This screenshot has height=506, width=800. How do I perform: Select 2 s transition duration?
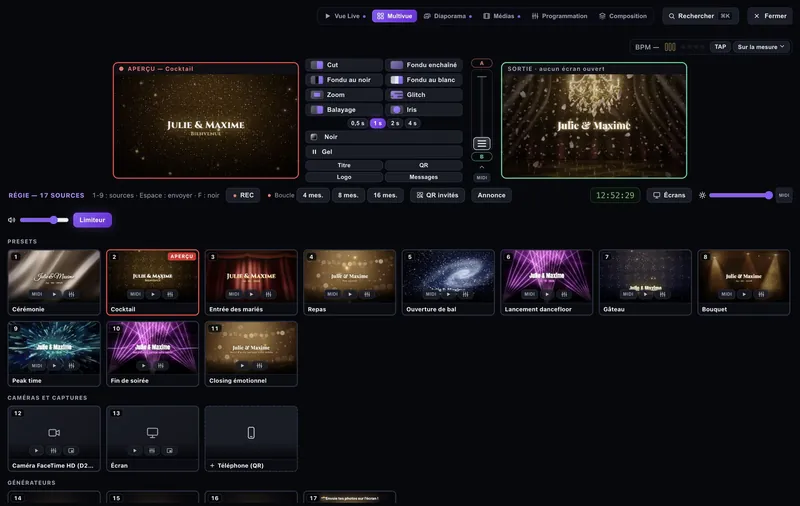tap(395, 123)
